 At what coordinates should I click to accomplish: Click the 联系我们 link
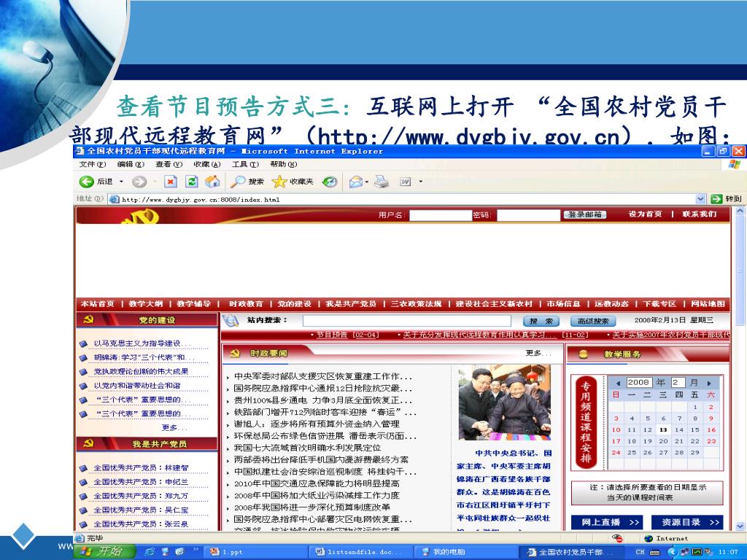pos(699,214)
